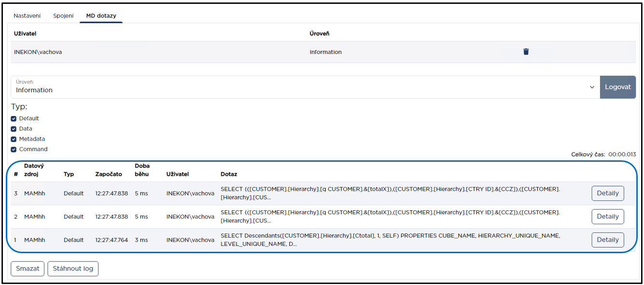Viewport: 644px width, 285px height.
Task: Open Detaily for query row 3
Action: pyautogui.click(x=608, y=193)
